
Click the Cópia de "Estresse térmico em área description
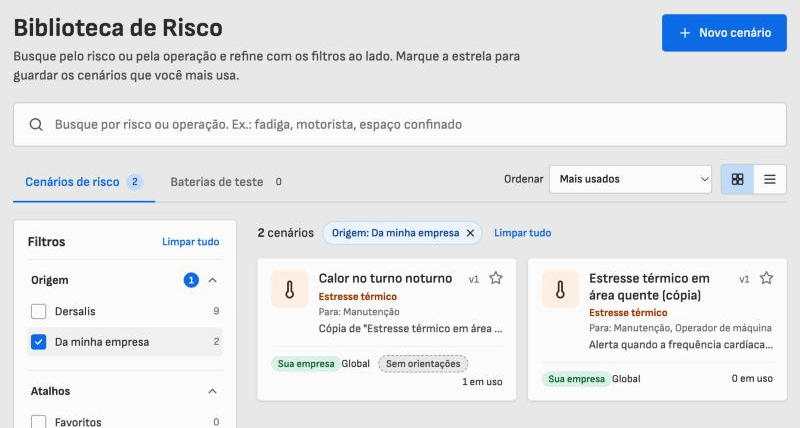[410, 329]
